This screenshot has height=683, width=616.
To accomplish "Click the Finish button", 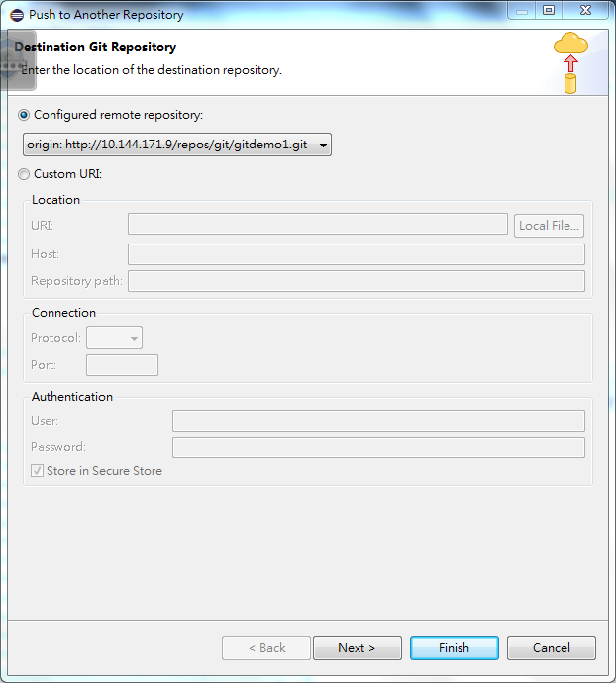I will click(455, 648).
